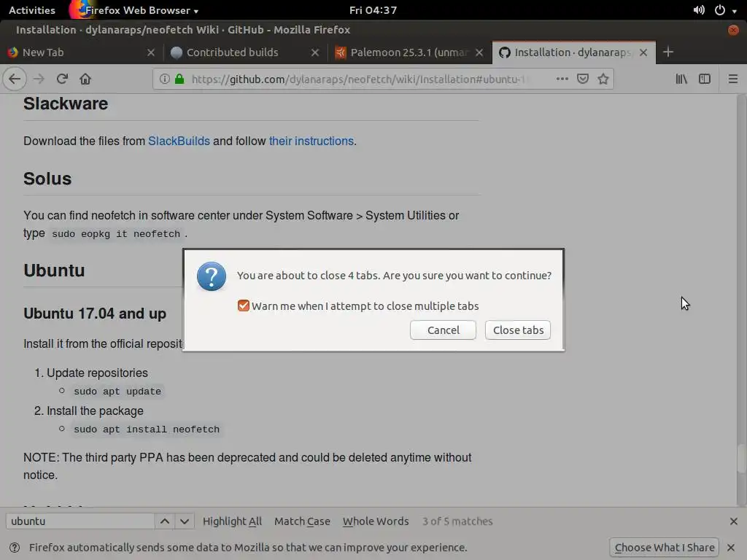
Task: Switch to Contributed builds tab
Action: tap(245, 52)
